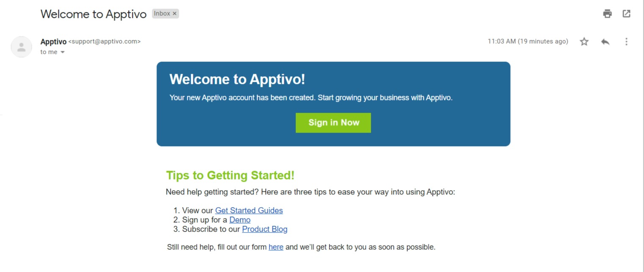Open the Product Blog link
Viewport: 644px width, 272px height.
pyautogui.click(x=264, y=229)
